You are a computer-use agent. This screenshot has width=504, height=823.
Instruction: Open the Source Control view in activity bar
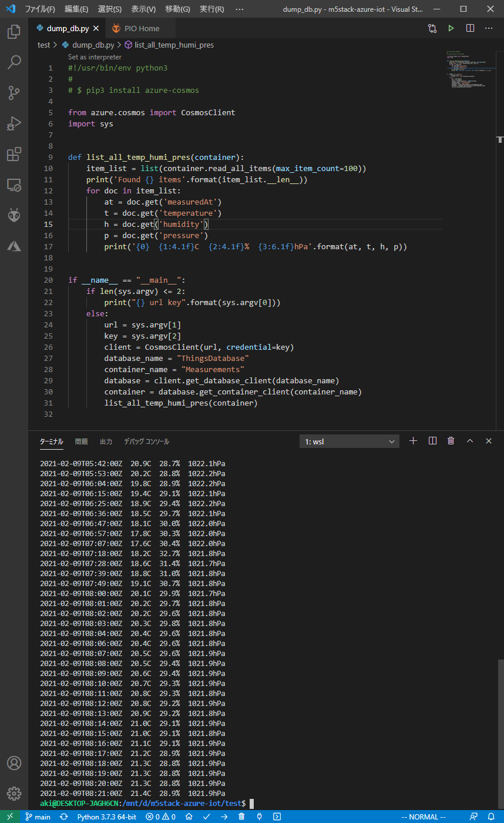(14, 93)
